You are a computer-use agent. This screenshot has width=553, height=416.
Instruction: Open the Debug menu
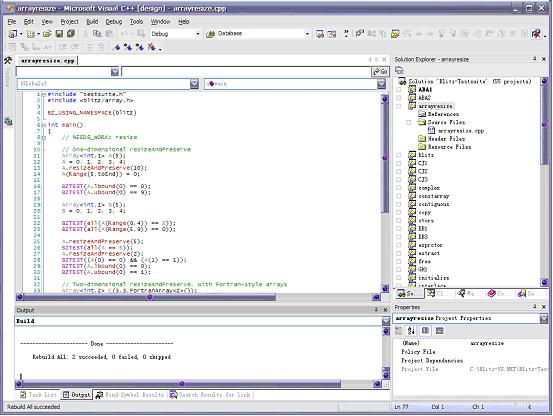[x=114, y=22]
